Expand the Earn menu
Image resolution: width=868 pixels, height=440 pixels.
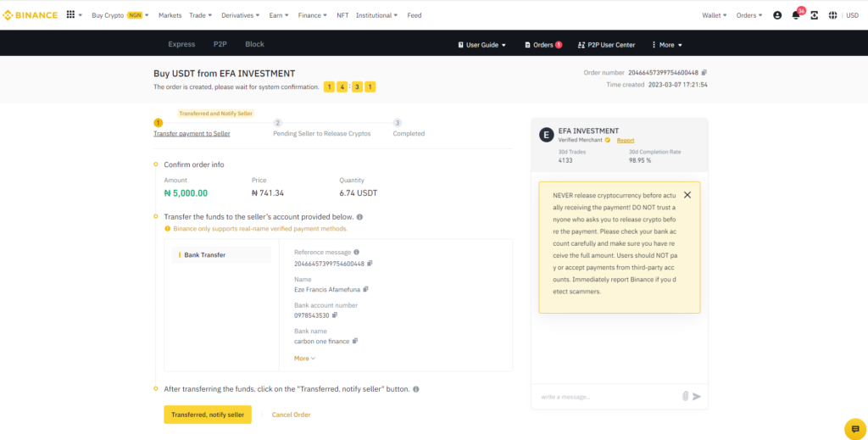click(279, 15)
